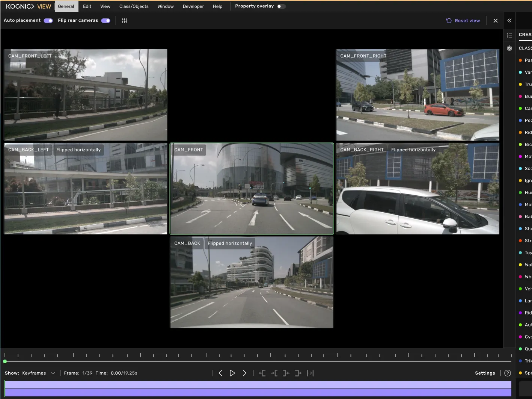Image resolution: width=532 pixels, height=399 pixels.
Task: Play the sequence
Action: [x=232, y=373]
